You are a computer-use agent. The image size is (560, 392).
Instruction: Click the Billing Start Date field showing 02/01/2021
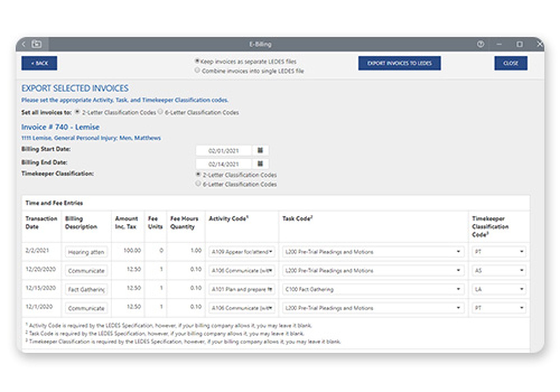[224, 150]
